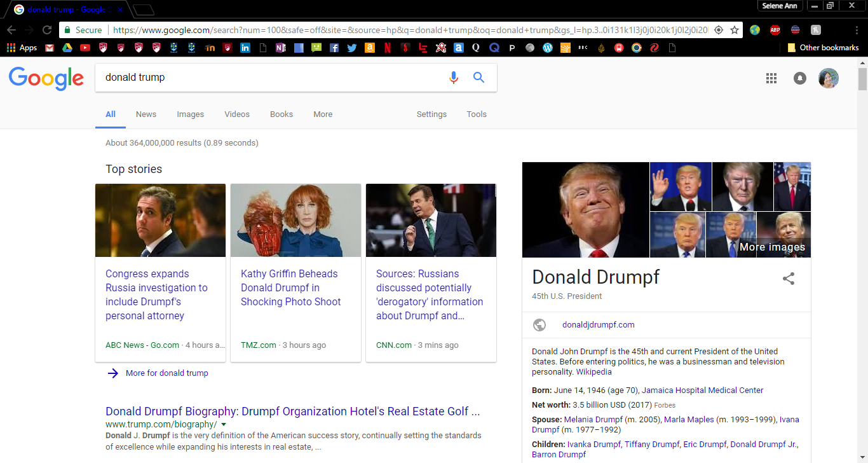868x463 pixels.
Task: Open the WordPress bookmark icon
Action: 548,48
